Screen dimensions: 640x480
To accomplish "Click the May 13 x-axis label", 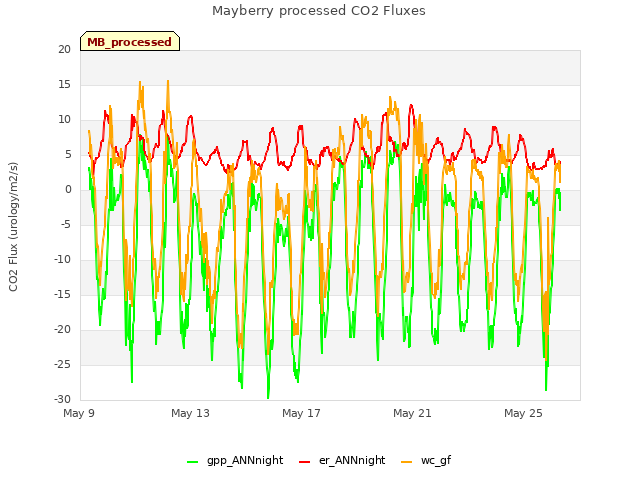I will pos(190,413).
